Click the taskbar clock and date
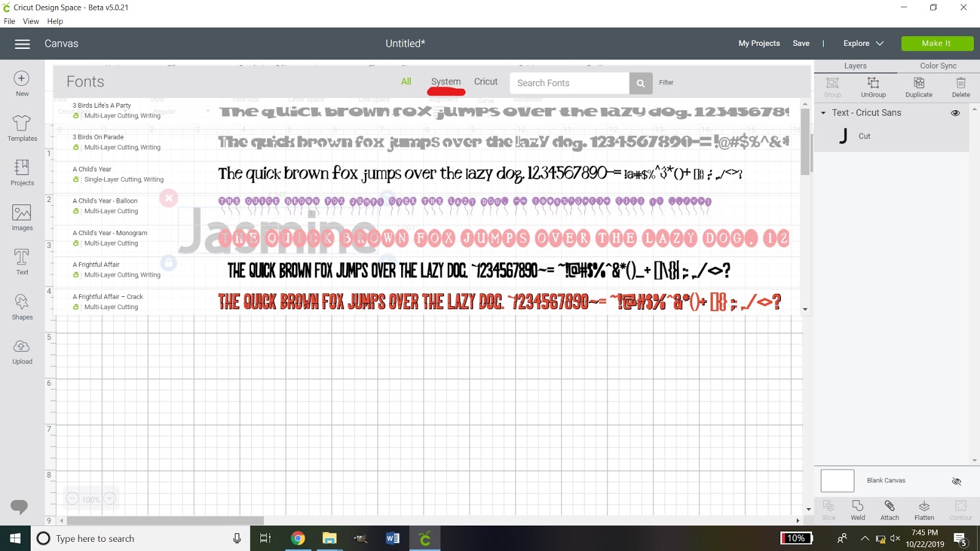This screenshot has width=980, height=551. pyautogui.click(x=925, y=539)
